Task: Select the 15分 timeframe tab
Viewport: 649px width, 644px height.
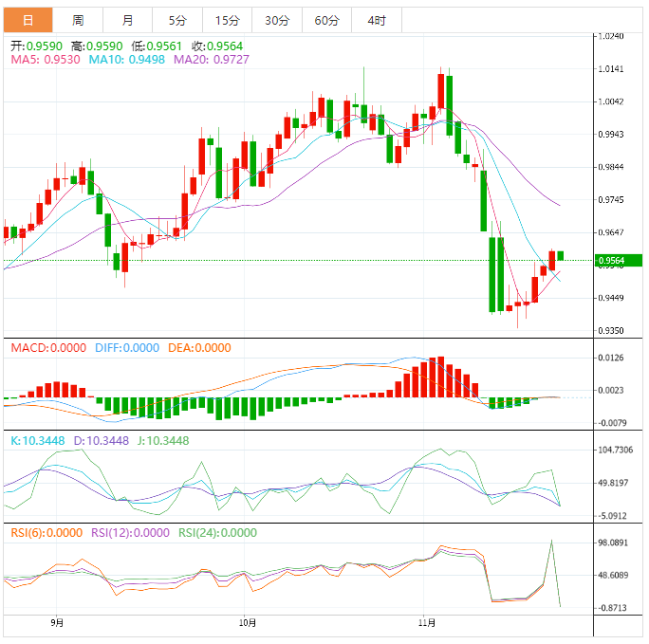Action: pos(228,20)
